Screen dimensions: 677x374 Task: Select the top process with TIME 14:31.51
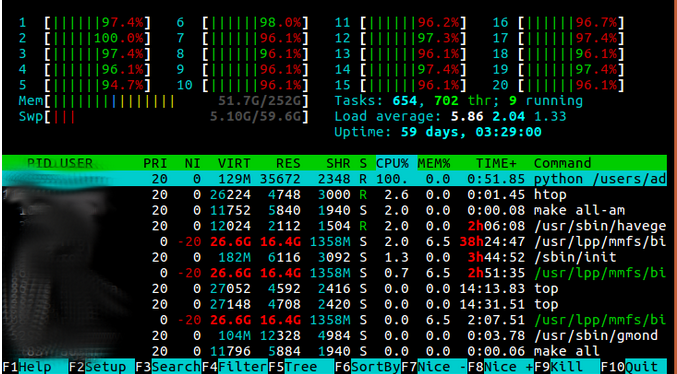[335, 304]
